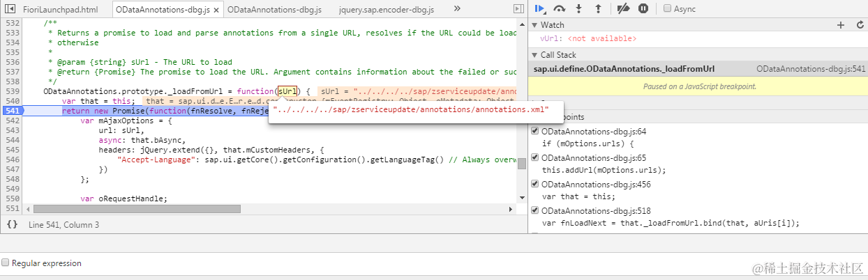The width and height of the screenshot is (868, 280).
Task: Click the highlighted sUrl parameter
Action: click(x=287, y=91)
